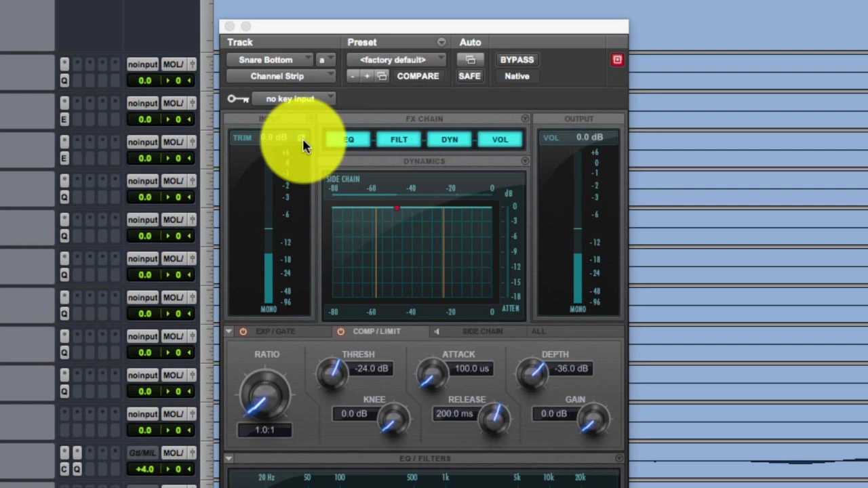Toggle the EQ module in FX chain
Viewport: 868px width, 488px height.
pyautogui.click(x=349, y=140)
